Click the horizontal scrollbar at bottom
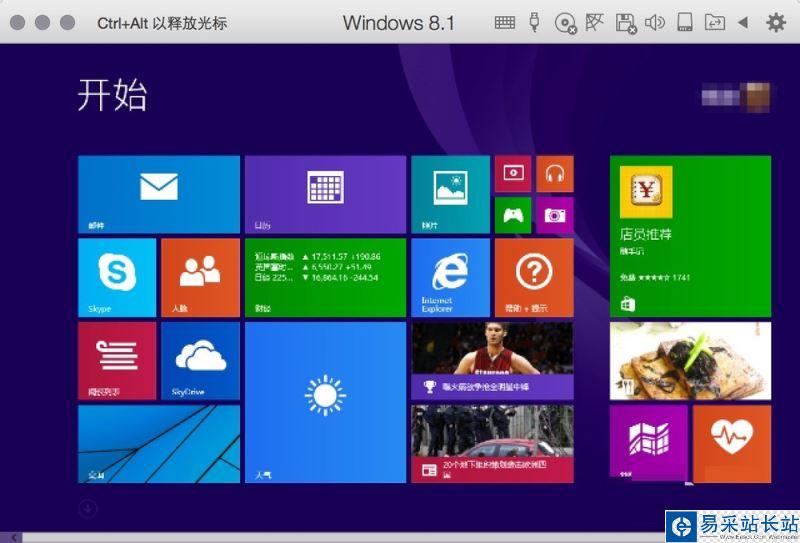The image size is (800, 543). point(342,537)
